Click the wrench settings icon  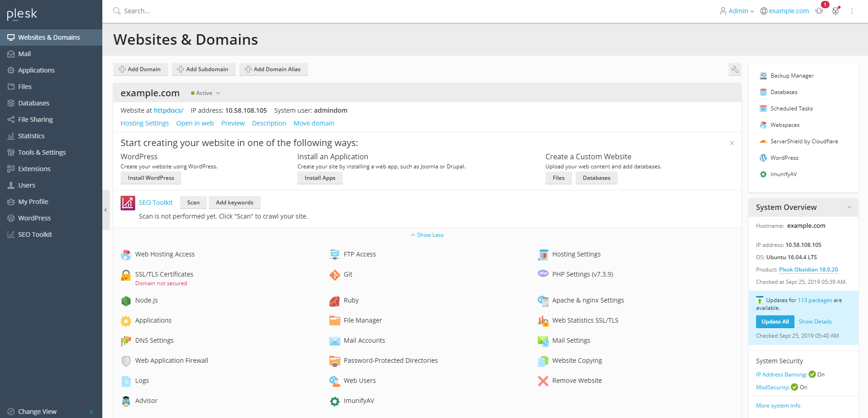[x=735, y=69]
